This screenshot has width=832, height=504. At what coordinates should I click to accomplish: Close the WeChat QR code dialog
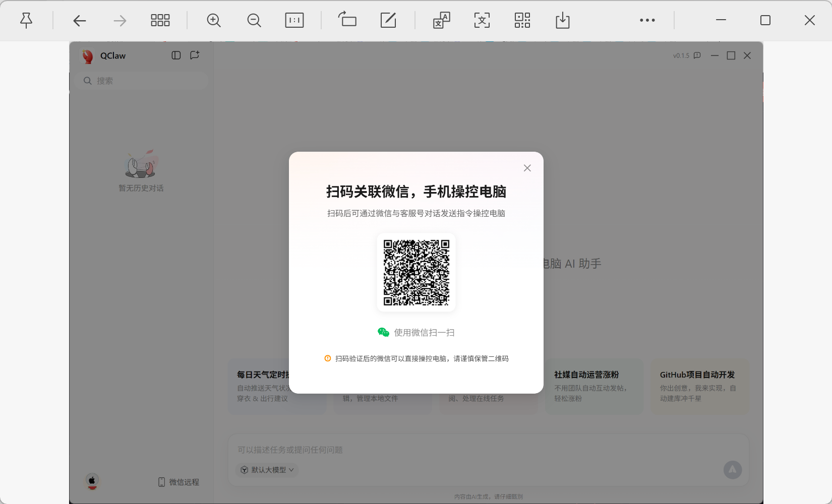tap(527, 168)
